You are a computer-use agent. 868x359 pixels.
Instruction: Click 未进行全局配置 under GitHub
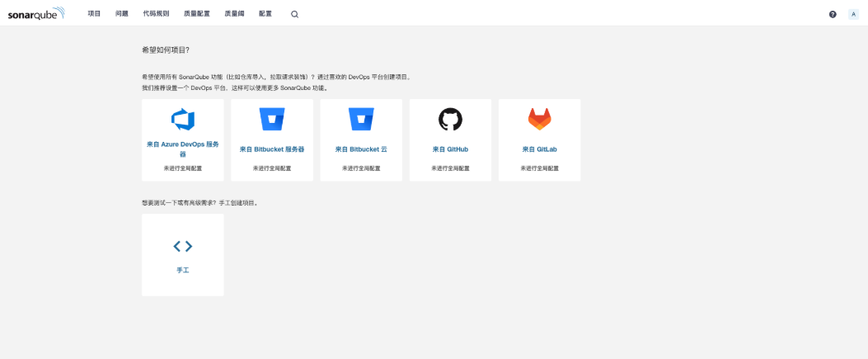(x=450, y=168)
